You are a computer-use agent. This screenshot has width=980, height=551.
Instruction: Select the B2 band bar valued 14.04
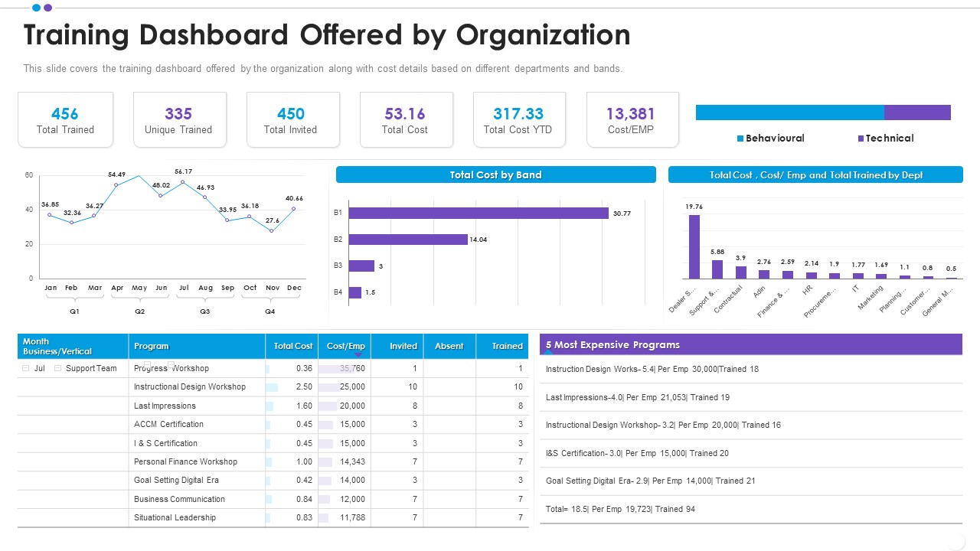(407, 240)
